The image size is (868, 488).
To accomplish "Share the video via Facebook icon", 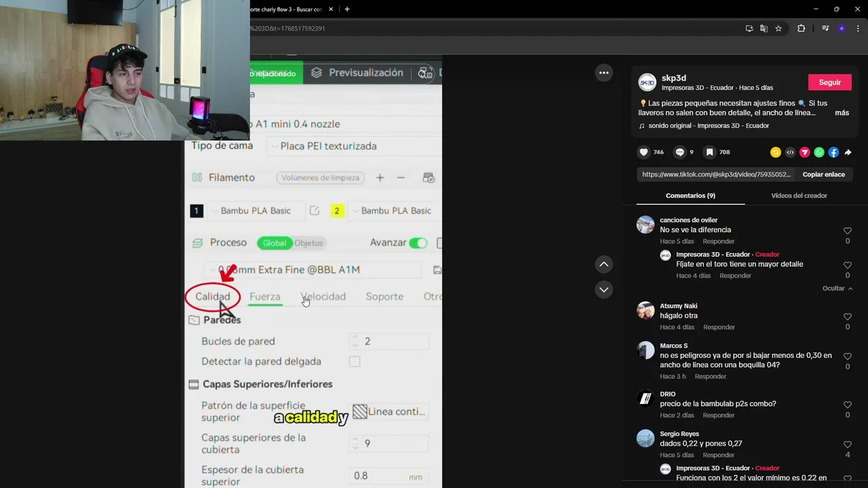I will pos(833,152).
